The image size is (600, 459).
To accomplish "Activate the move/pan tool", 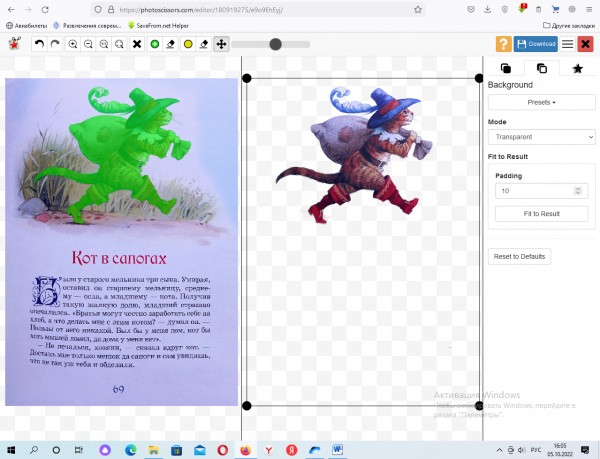I will [x=221, y=44].
